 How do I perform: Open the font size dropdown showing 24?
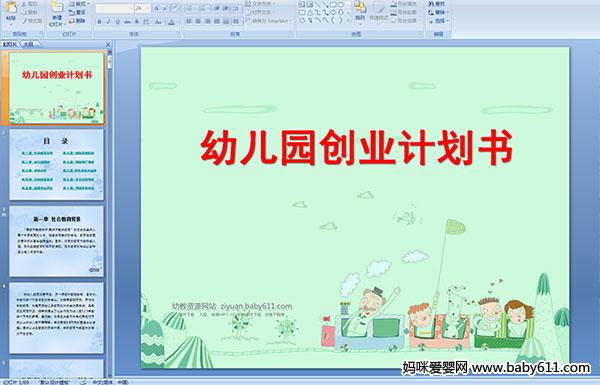[x=143, y=8]
